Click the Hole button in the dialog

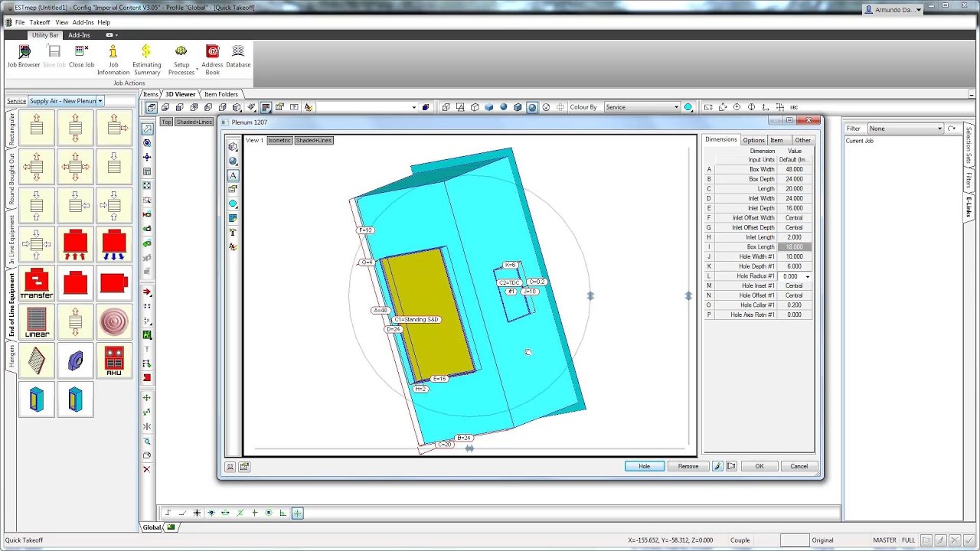click(x=644, y=466)
